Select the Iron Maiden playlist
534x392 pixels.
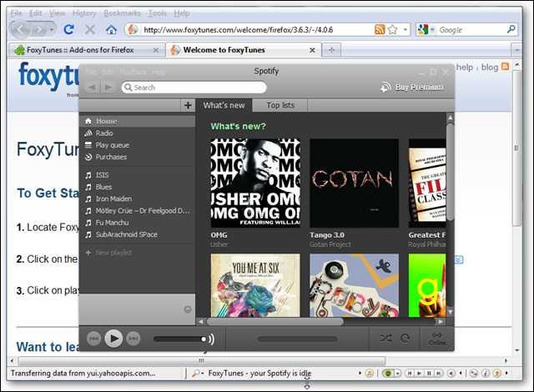(x=115, y=199)
